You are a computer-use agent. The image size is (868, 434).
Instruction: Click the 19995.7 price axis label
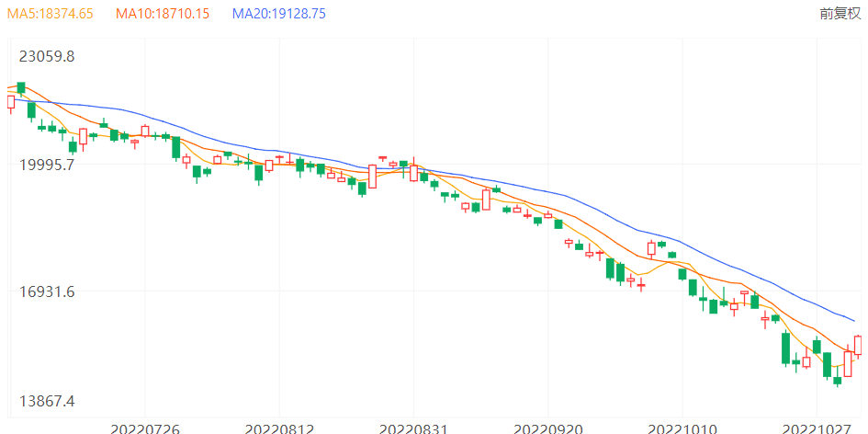pos(47,165)
